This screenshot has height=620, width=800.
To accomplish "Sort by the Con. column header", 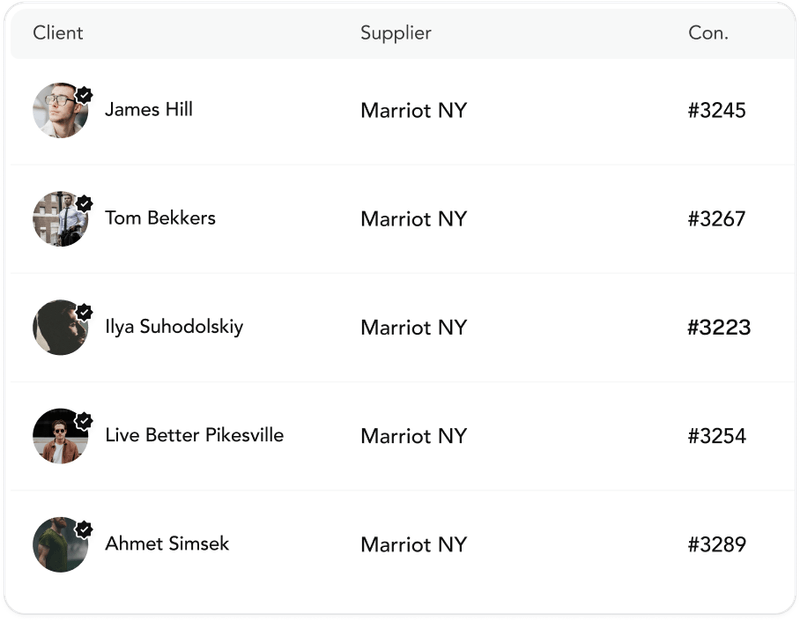I will point(708,33).
